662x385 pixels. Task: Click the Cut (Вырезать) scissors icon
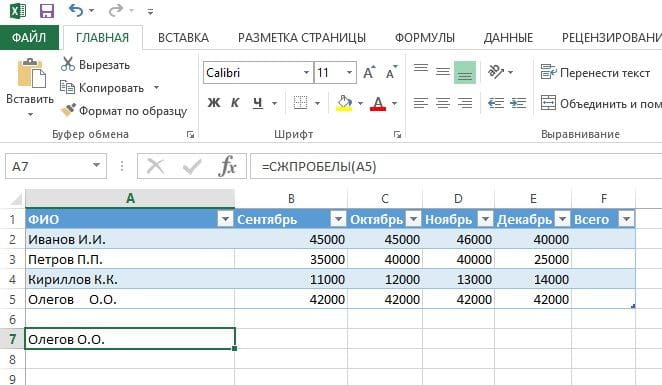click(68, 64)
